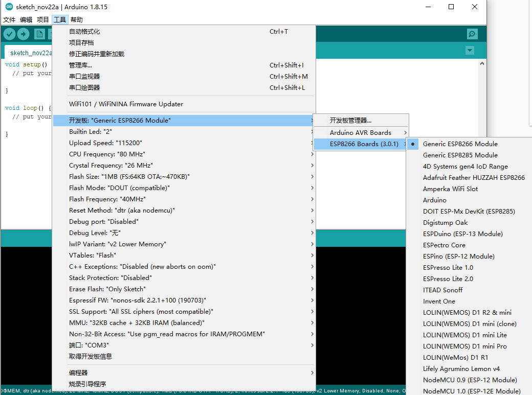Click the Verify checkmark toolbar icon
The image size is (532, 395).
(x=10, y=34)
